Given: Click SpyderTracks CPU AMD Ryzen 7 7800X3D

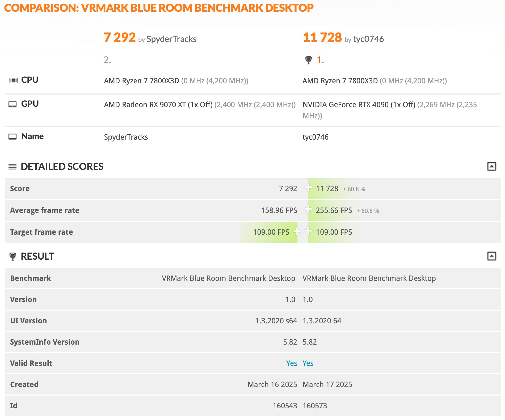Looking at the screenshot, I should 141,81.
